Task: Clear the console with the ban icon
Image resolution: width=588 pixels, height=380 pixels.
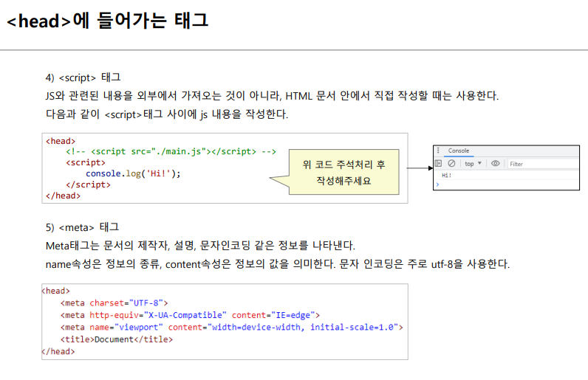Action: (451, 163)
